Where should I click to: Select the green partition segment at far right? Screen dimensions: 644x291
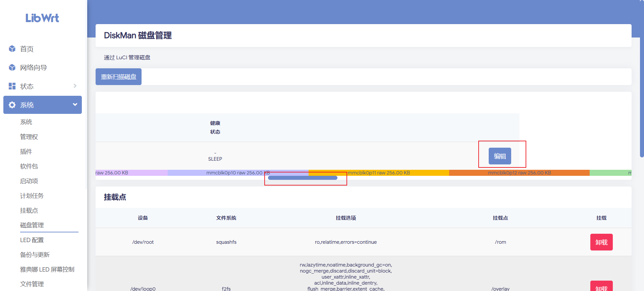point(610,173)
